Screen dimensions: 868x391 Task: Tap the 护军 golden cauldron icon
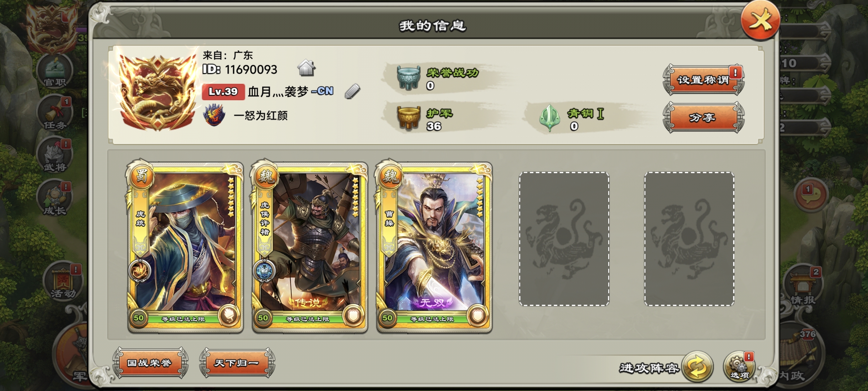pyautogui.click(x=408, y=118)
